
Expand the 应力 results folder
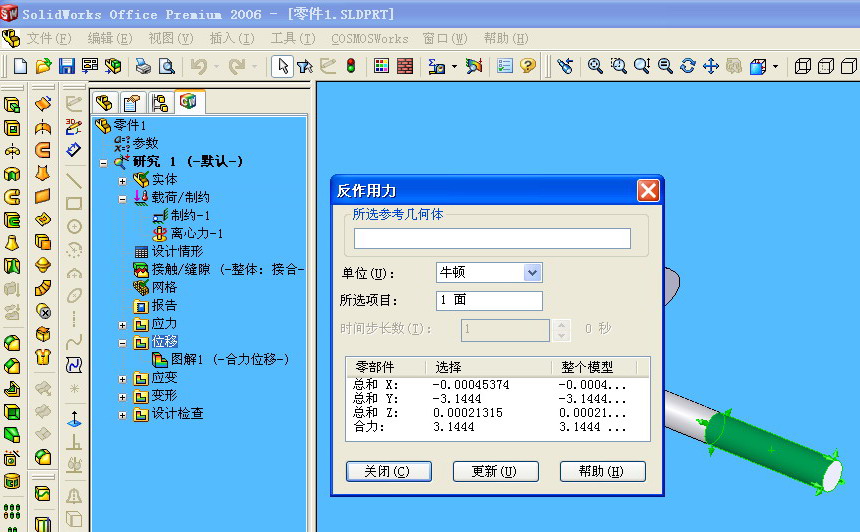click(122, 325)
